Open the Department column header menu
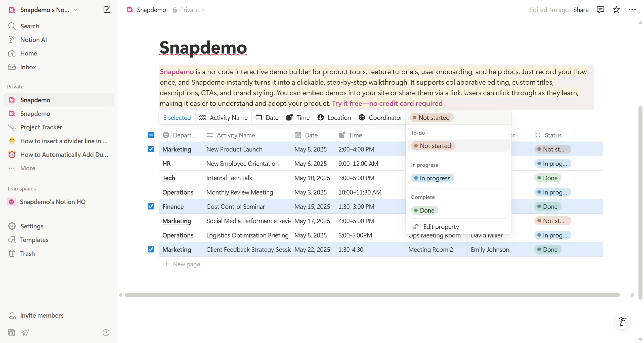The width and height of the screenshot is (644, 343). 181,135
